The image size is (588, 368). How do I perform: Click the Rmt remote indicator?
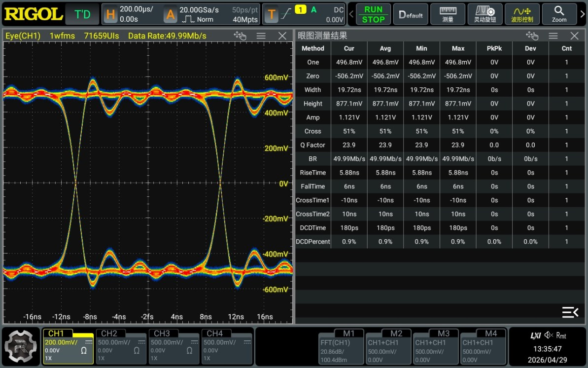tap(561, 335)
